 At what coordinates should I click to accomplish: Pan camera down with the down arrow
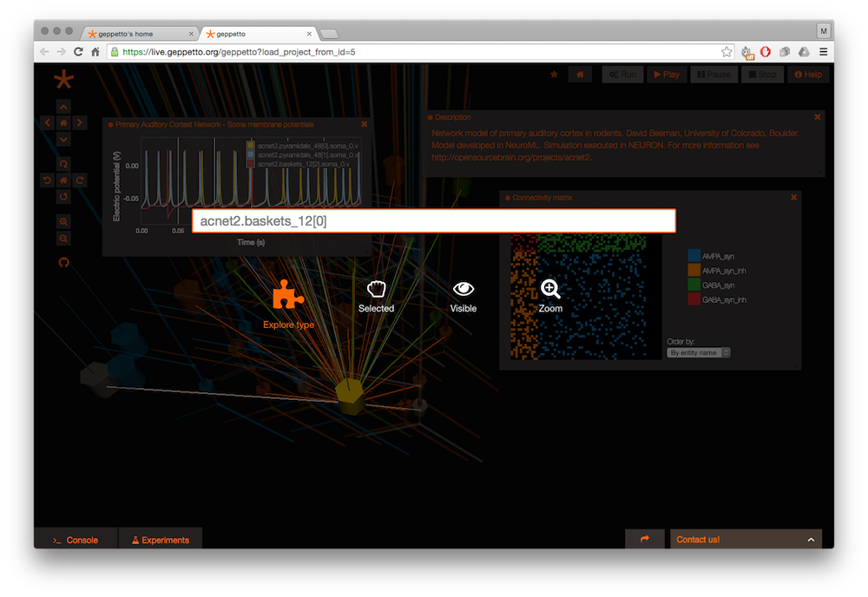[x=63, y=140]
